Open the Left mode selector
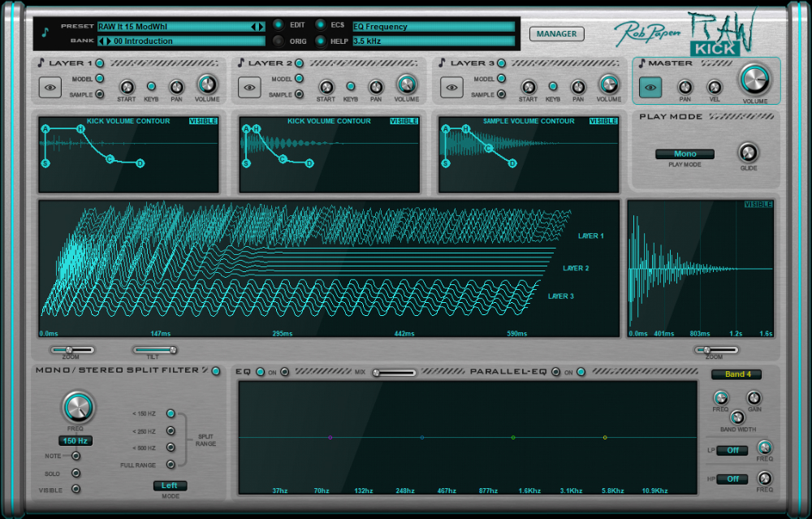 pos(170,485)
